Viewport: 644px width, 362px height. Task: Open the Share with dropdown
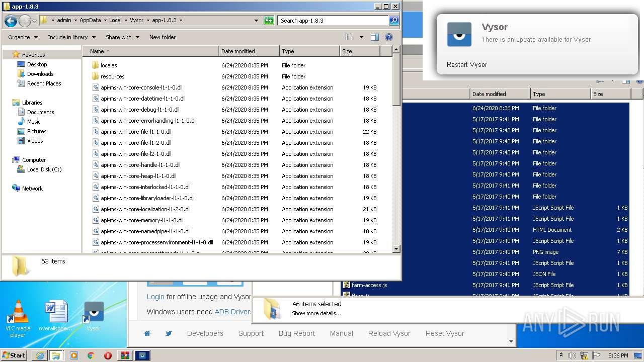pyautogui.click(x=122, y=37)
